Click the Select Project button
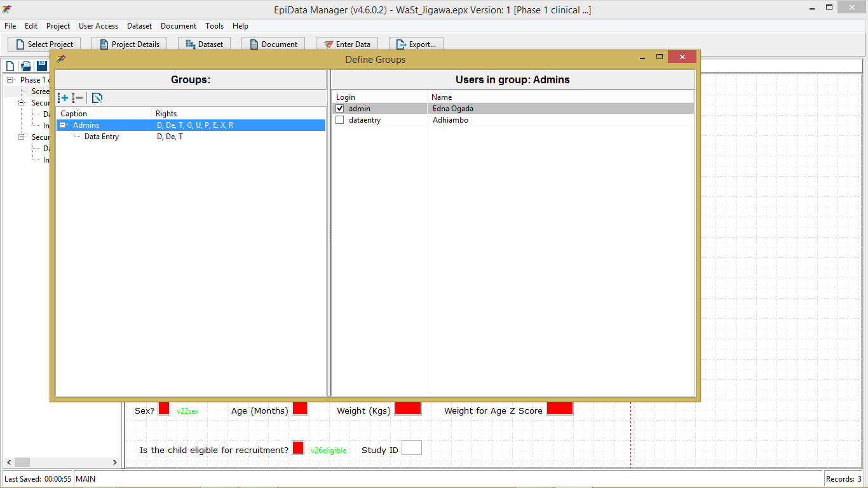 point(44,44)
